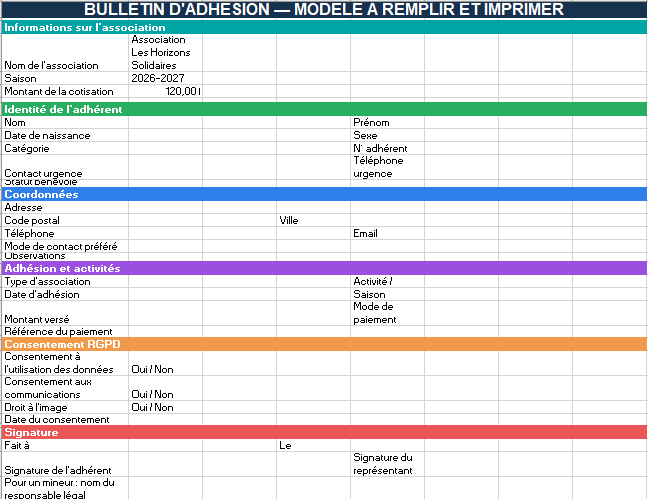Select 'Pour un mineur : nom du responsable légal'
Image resolution: width=648 pixels, height=499 pixels.
(65, 488)
